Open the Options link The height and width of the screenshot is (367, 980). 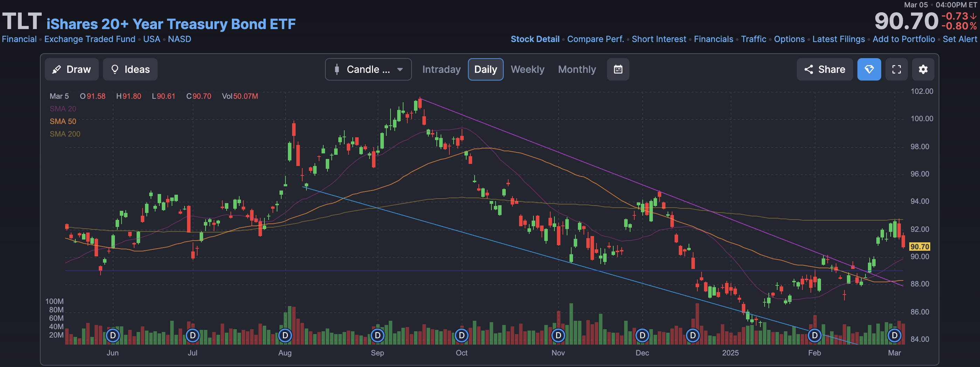pos(789,39)
